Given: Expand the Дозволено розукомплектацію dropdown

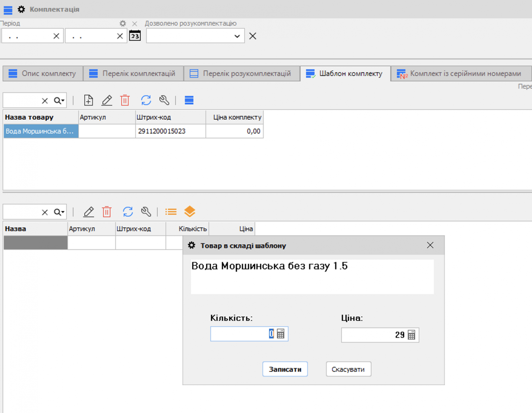Looking at the screenshot, I should click(x=237, y=36).
